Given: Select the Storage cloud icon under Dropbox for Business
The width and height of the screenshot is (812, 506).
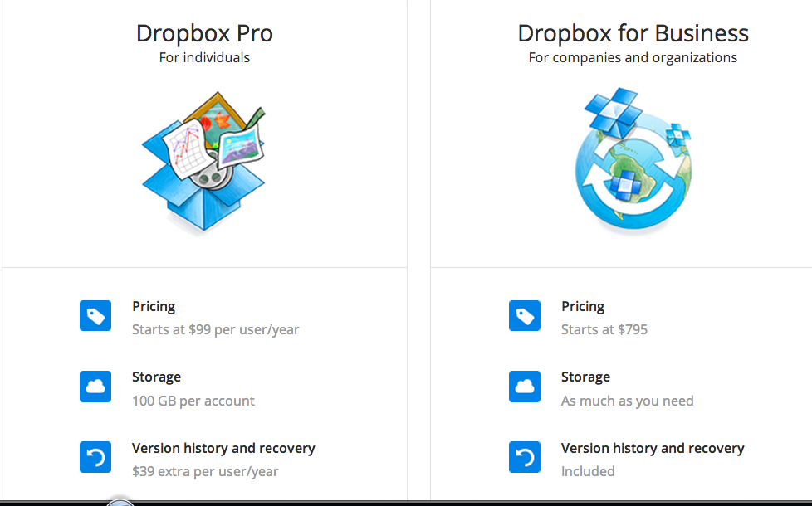Looking at the screenshot, I should 525,387.
